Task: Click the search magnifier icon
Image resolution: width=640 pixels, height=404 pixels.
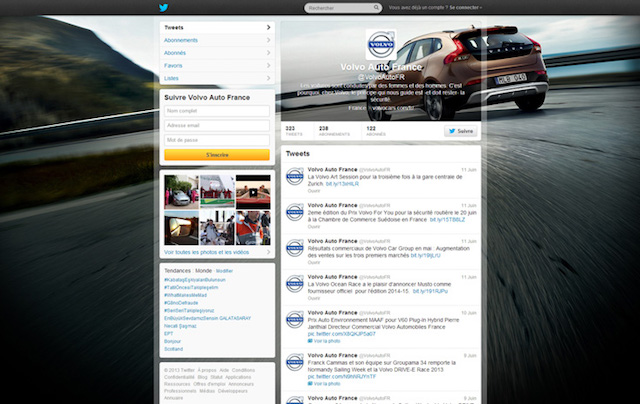Action: [376, 7]
